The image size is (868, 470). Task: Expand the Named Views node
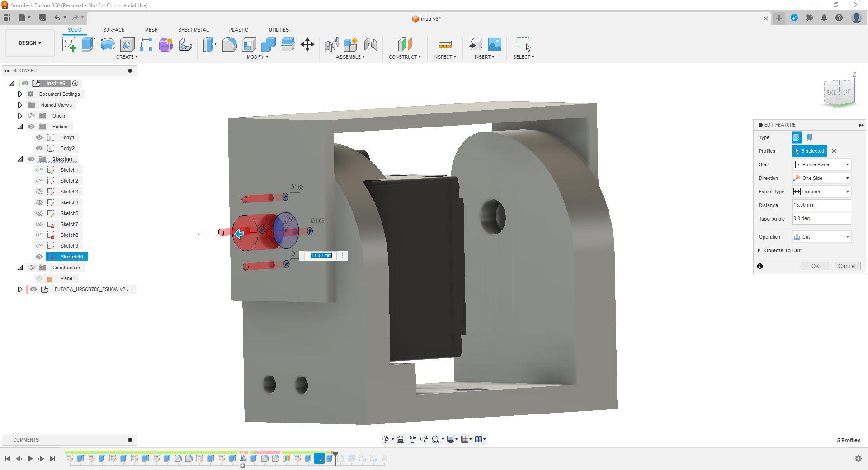(20, 105)
